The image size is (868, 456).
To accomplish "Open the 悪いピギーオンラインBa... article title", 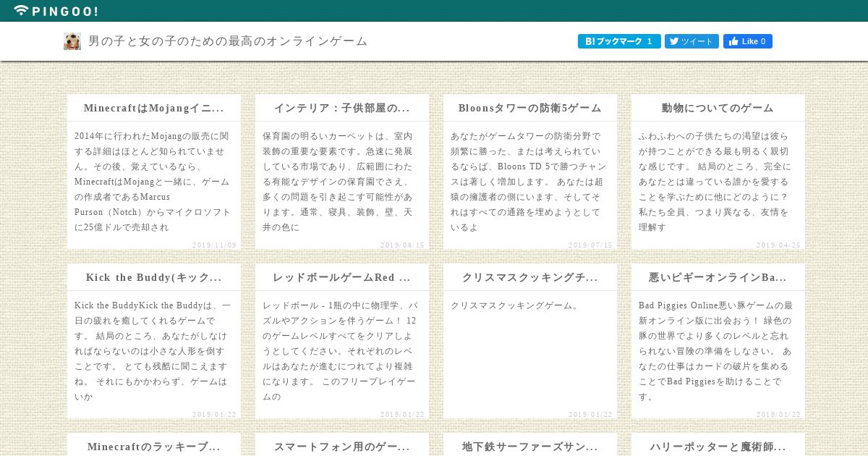I will point(718,277).
